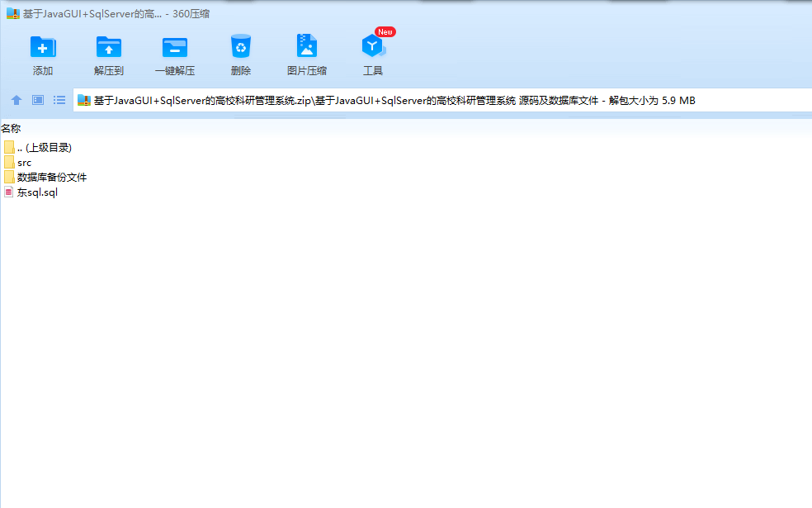Click the New badge on 工具
The image size is (812, 508).
(385, 32)
